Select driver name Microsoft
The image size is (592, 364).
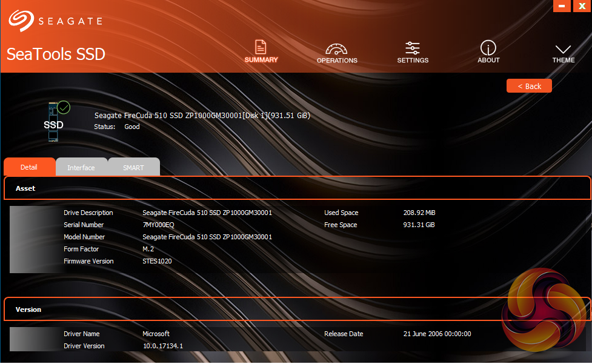(x=156, y=334)
